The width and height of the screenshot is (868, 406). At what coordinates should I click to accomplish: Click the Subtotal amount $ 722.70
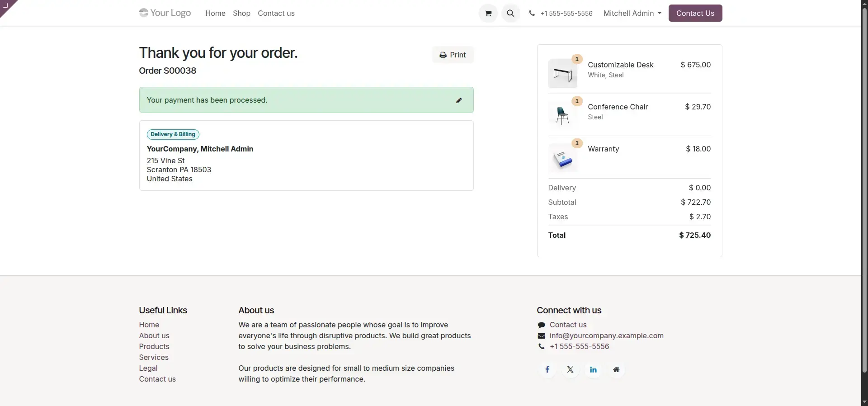point(696,202)
